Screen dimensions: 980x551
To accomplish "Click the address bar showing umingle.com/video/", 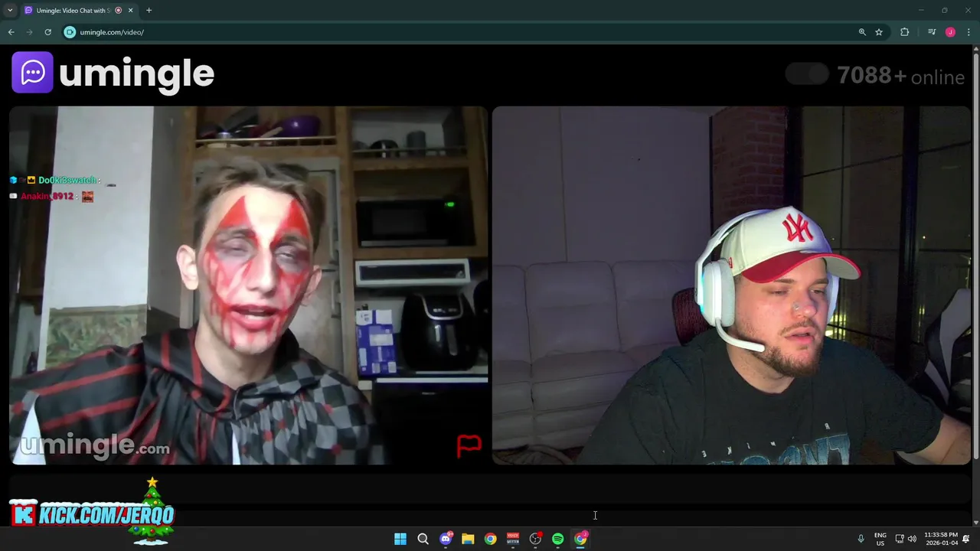I will [x=459, y=32].
